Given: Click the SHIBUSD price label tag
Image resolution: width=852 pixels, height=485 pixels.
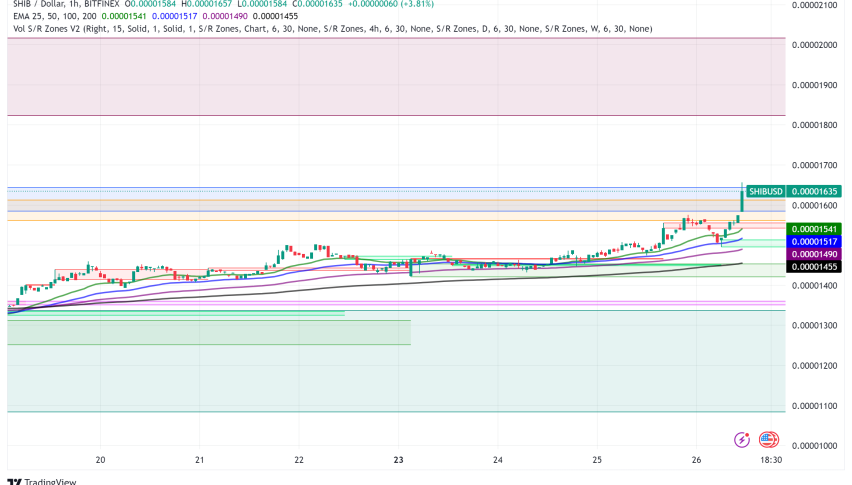Looking at the screenshot, I should point(766,191).
